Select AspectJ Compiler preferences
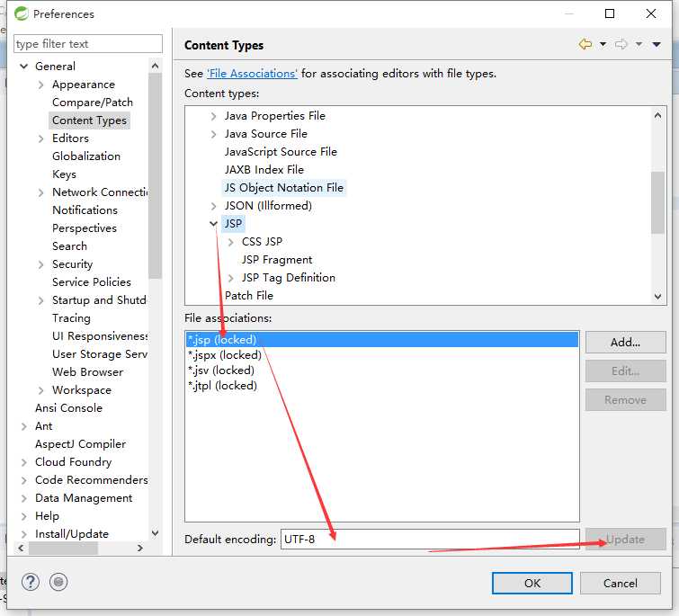The image size is (679, 616). click(80, 444)
